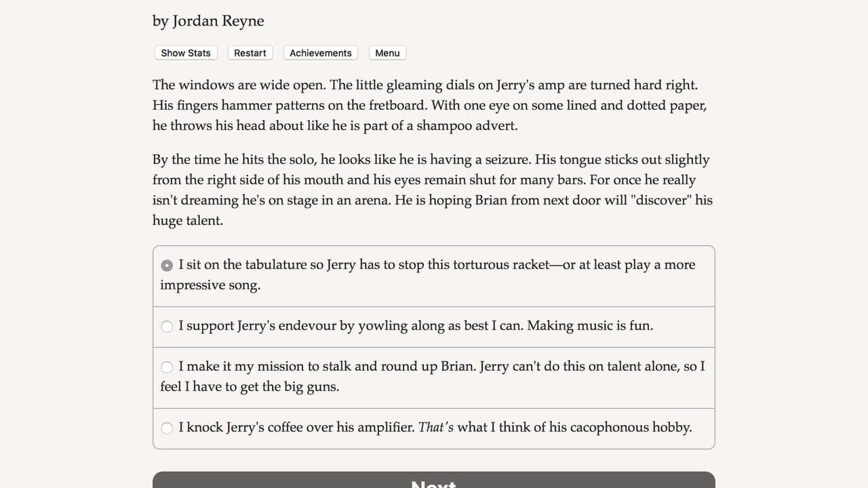
Task: Open the Achievements list
Action: (321, 53)
